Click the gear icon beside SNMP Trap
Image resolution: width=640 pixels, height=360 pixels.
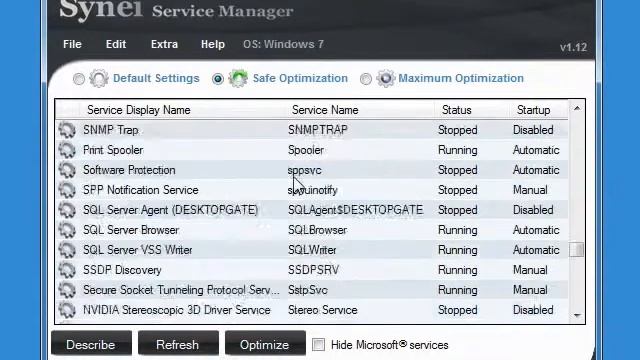(67, 130)
